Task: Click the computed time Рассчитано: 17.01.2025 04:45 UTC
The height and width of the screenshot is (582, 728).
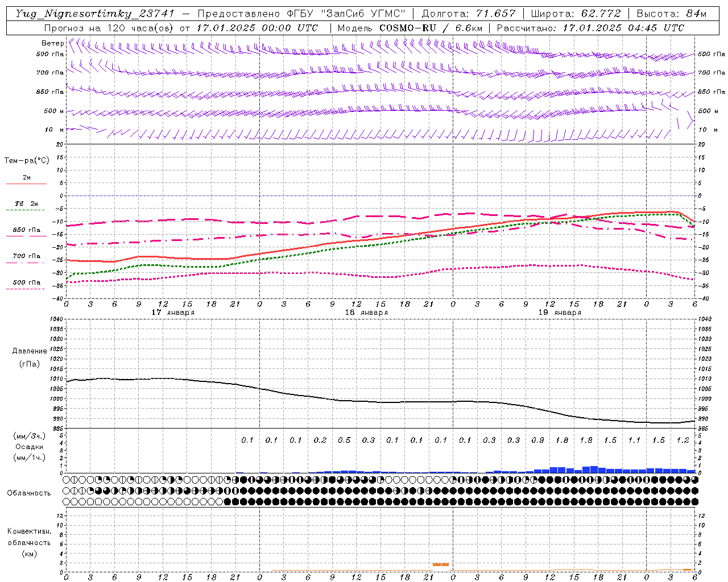Action: (590, 28)
